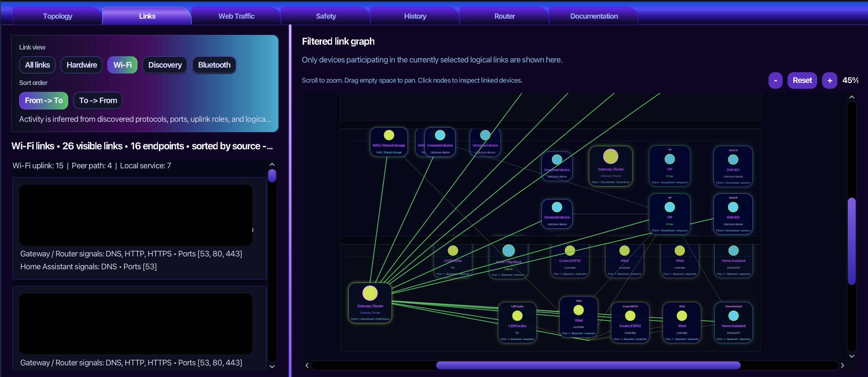The width and height of the screenshot is (868, 377).
Task: Show All links in link view
Action: (x=37, y=65)
